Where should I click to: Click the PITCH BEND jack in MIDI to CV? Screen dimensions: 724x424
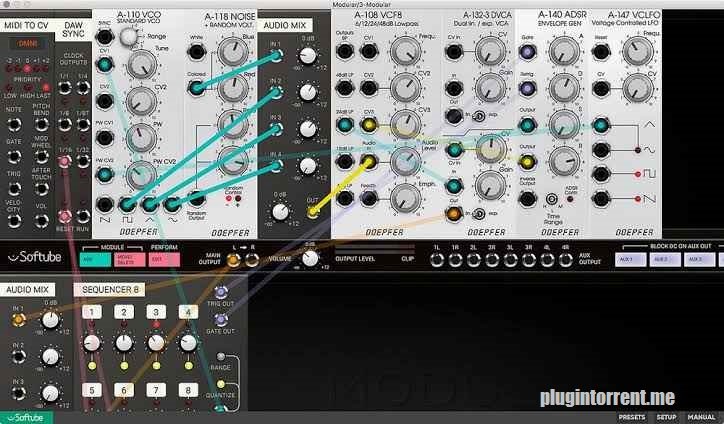coord(42,124)
